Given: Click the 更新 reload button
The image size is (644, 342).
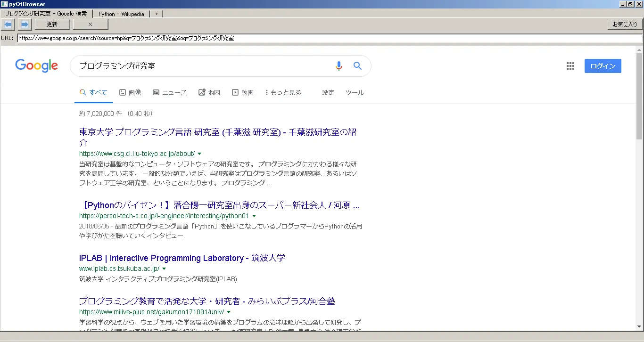Looking at the screenshot, I should coord(52,24).
